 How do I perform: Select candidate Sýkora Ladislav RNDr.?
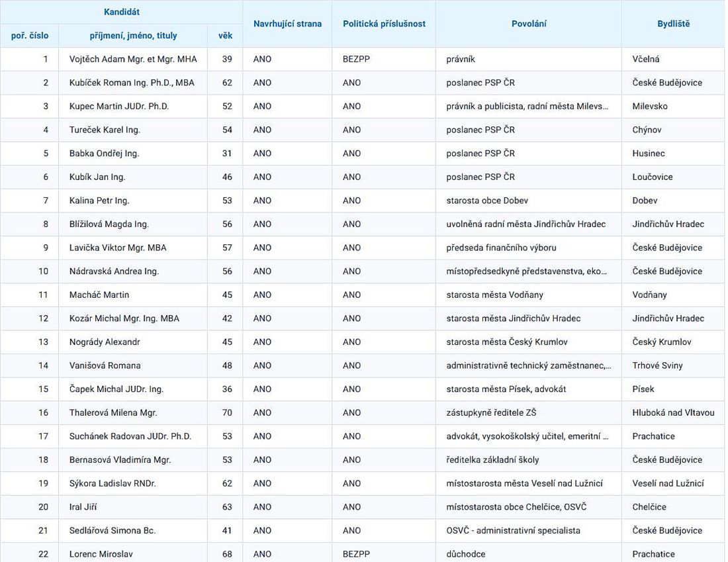[x=113, y=483]
